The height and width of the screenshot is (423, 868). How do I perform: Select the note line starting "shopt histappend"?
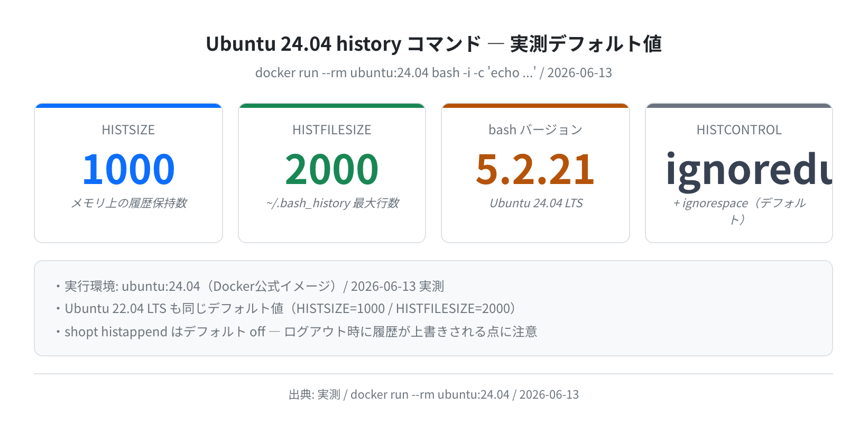click(301, 332)
